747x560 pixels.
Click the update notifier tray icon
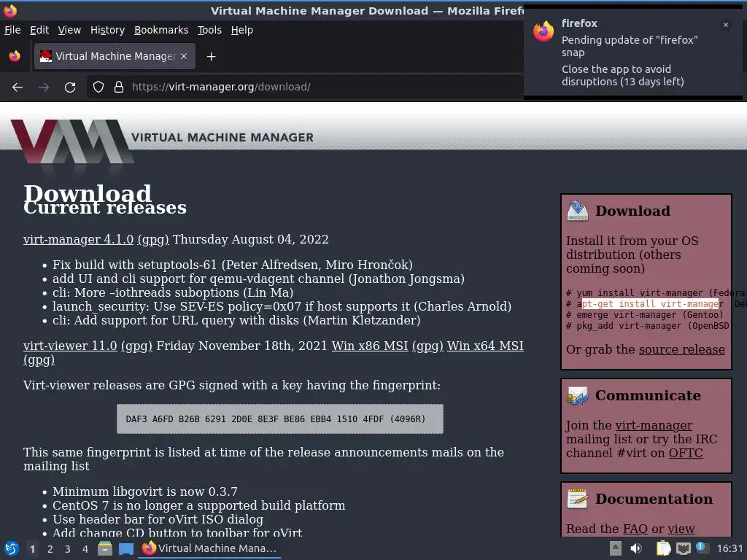(701, 548)
